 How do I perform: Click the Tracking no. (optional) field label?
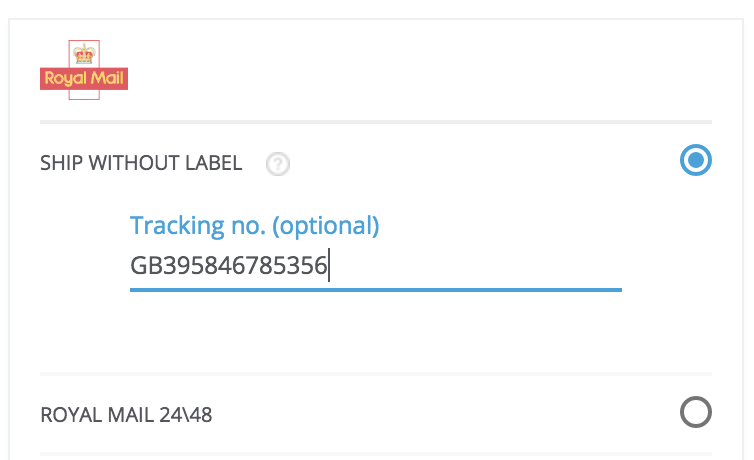(254, 225)
